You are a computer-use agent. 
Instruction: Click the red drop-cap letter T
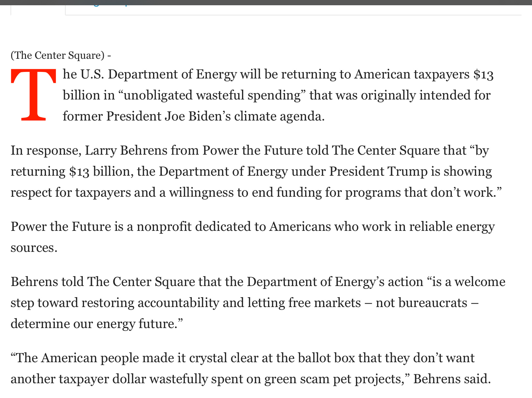pos(33,95)
